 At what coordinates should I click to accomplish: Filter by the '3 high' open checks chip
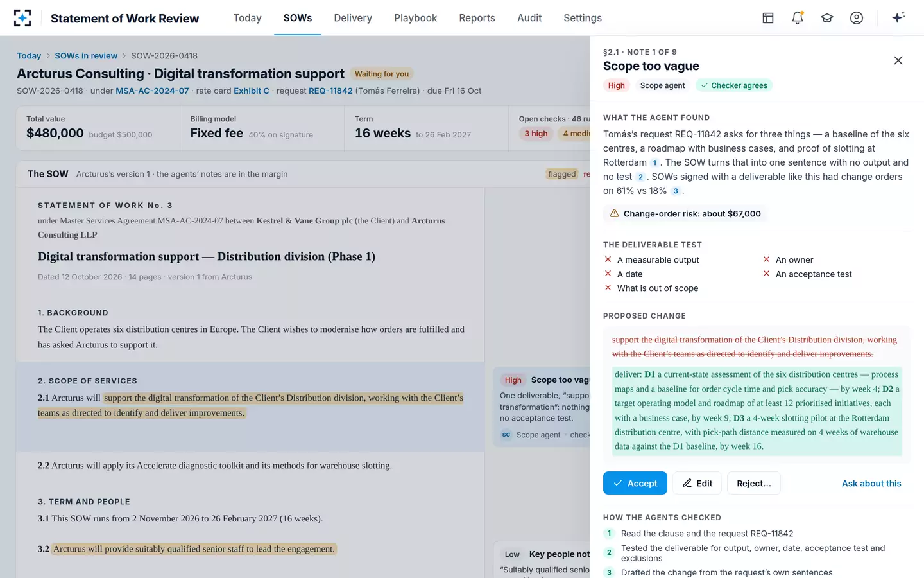coord(536,134)
